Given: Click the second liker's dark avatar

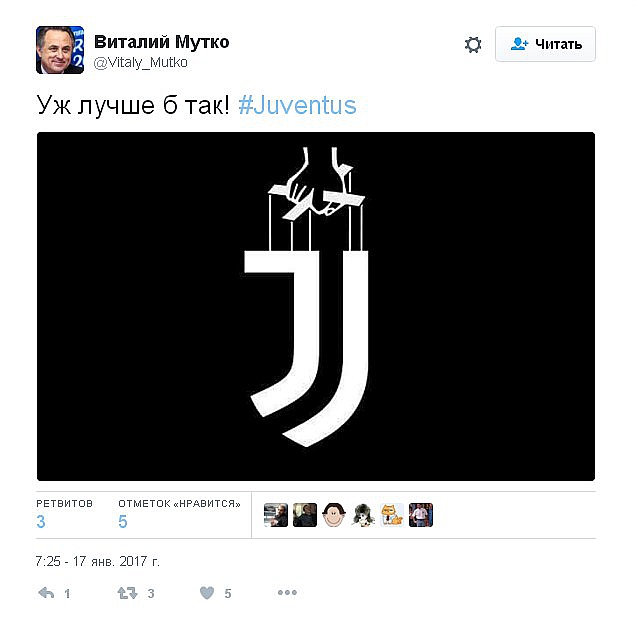Looking at the screenshot, I should click(305, 515).
